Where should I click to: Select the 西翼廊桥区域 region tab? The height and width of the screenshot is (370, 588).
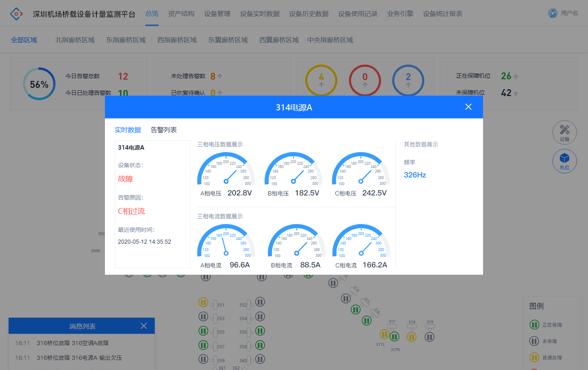[x=279, y=40]
